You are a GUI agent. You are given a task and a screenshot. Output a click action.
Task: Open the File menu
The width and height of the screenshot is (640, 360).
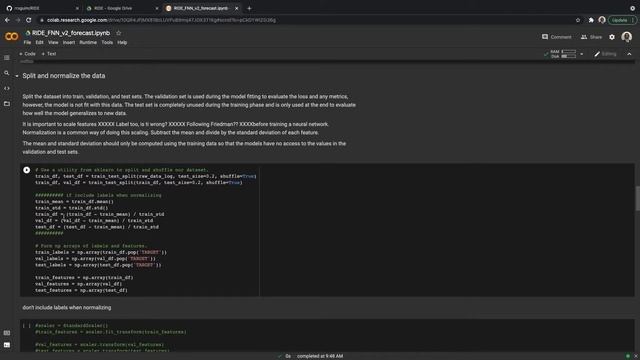[x=27, y=42]
